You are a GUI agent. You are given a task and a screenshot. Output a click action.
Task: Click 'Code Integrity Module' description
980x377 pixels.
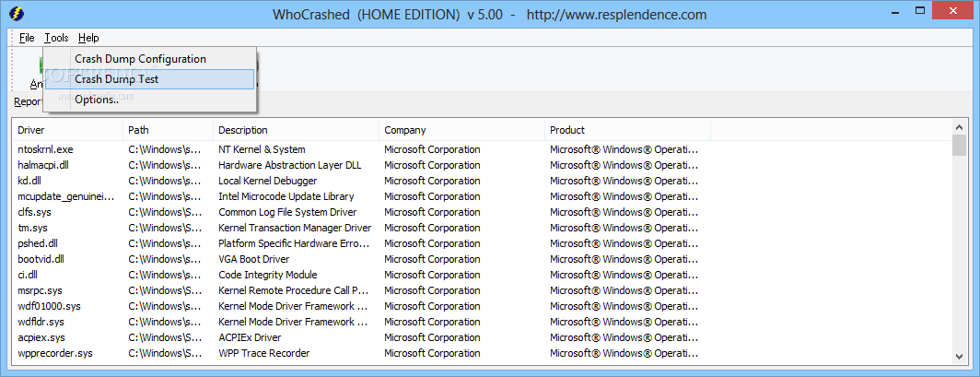(x=267, y=275)
